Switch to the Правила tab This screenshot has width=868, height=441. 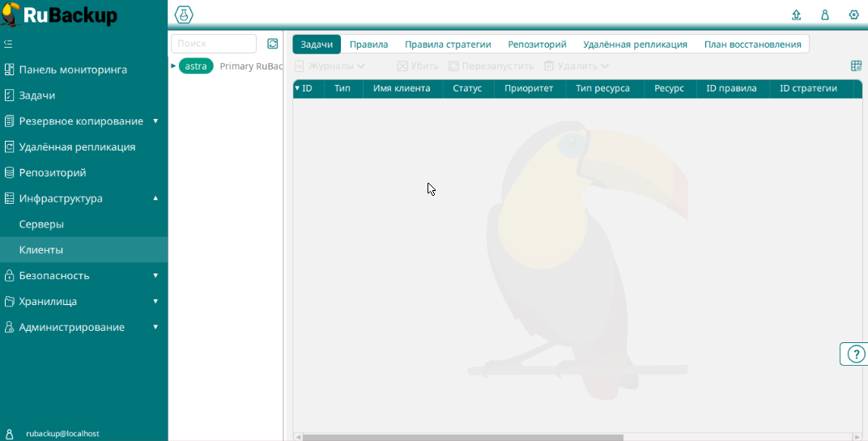coord(368,45)
